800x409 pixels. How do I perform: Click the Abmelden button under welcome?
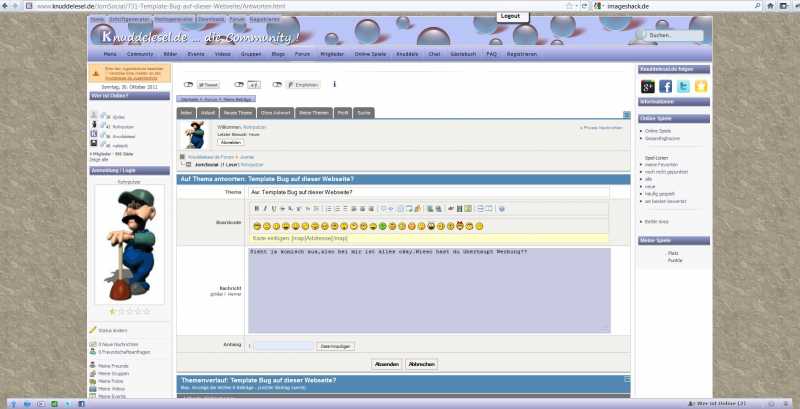pos(231,142)
